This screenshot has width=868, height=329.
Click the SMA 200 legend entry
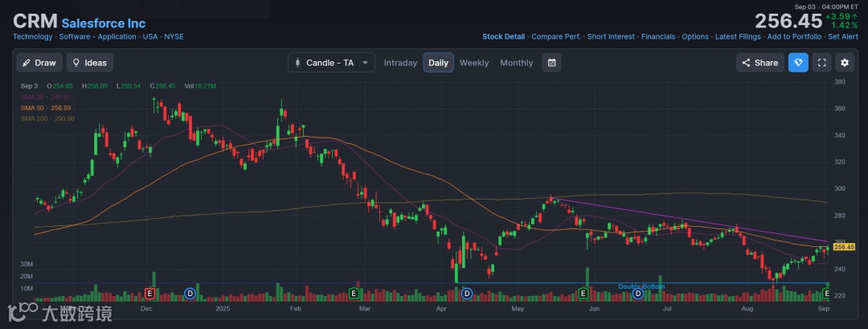[47, 118]
